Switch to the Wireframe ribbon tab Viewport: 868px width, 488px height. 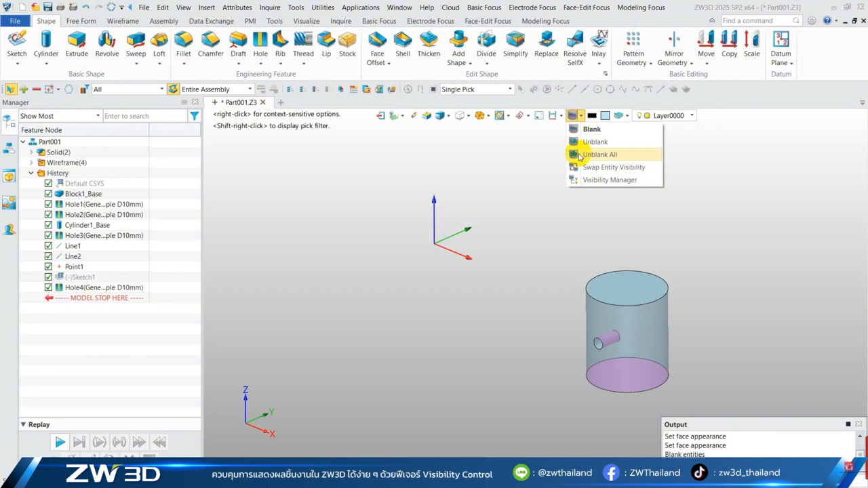123,21
